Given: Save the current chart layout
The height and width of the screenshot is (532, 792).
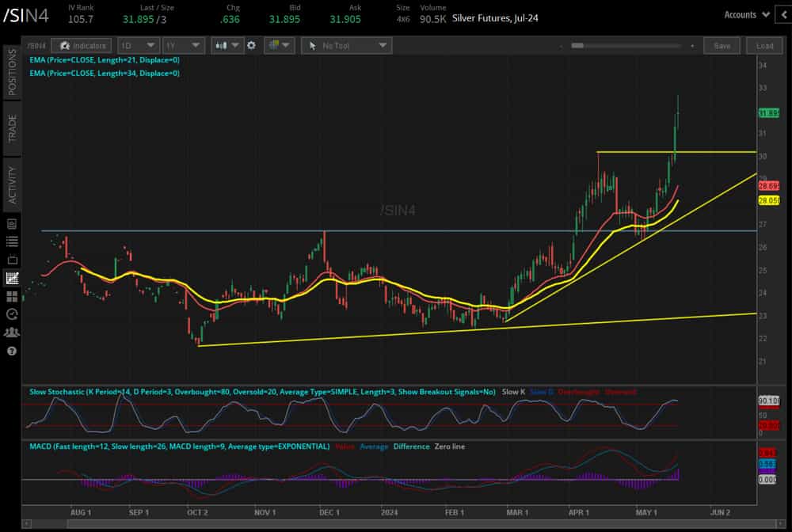Looking at the screenshot, I should (x=722, y=45).
